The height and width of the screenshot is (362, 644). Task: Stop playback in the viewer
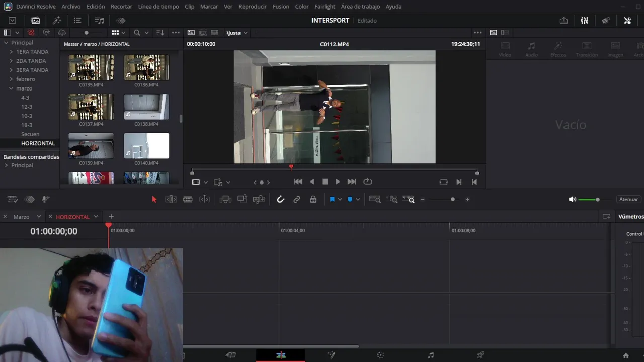325,182
